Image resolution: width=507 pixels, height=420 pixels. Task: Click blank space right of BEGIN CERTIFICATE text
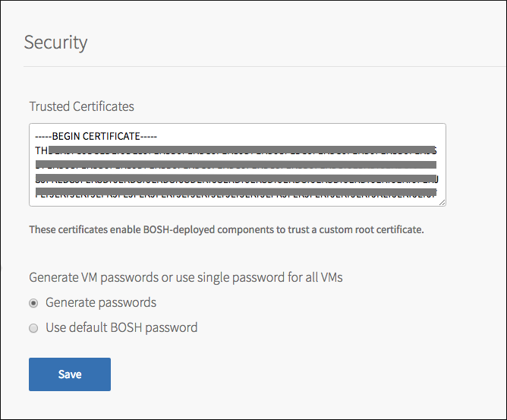(x=304, y=137)
